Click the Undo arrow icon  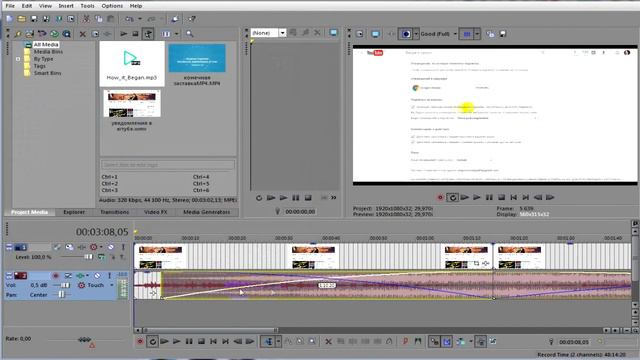coord(129,19)
